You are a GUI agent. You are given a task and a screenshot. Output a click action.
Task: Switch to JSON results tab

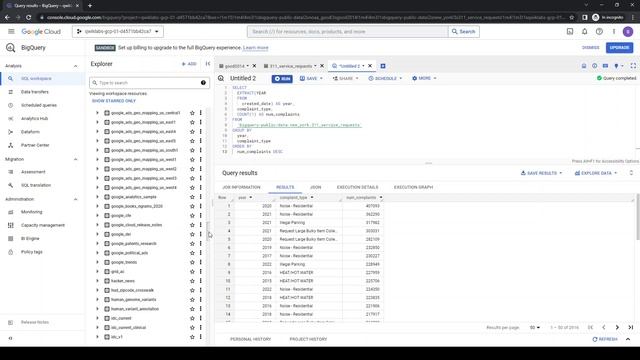click(x=316, y=187)
